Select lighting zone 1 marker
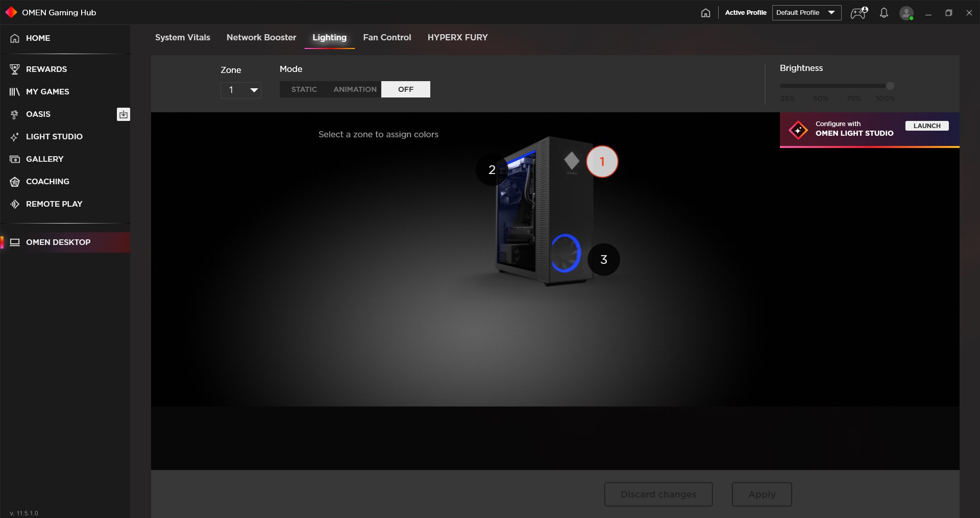Screen dimensions: 980x518 (x=602, y=162)
